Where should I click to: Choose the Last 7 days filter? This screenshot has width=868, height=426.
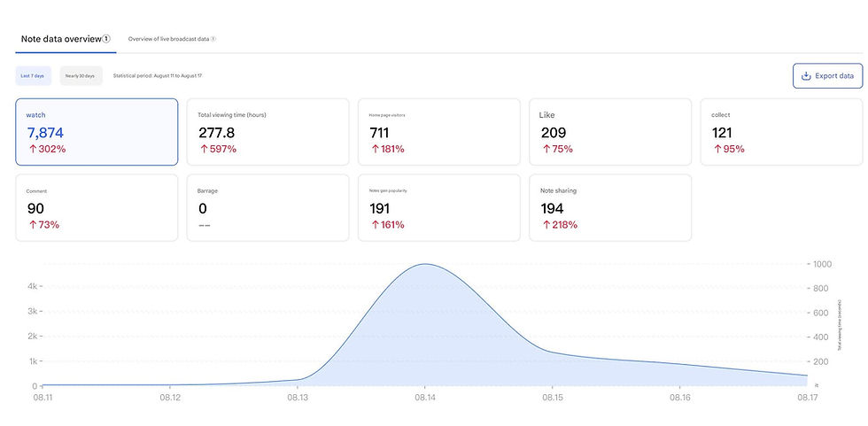(33, 76)
